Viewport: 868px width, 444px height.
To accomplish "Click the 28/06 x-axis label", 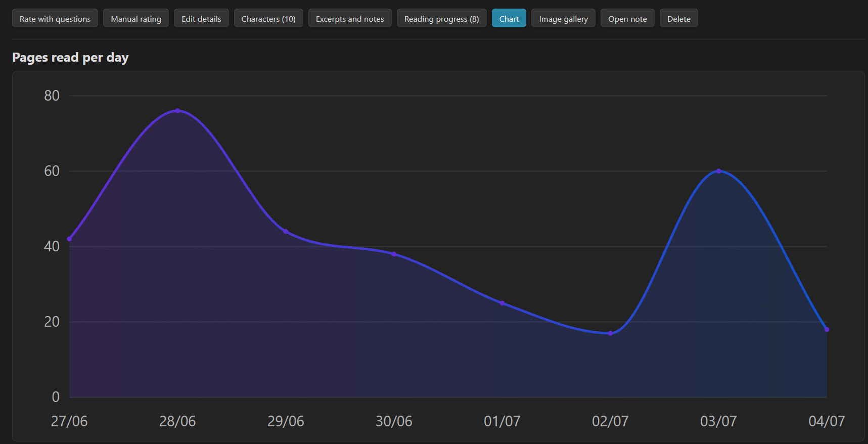I will (x=177, y=421).
